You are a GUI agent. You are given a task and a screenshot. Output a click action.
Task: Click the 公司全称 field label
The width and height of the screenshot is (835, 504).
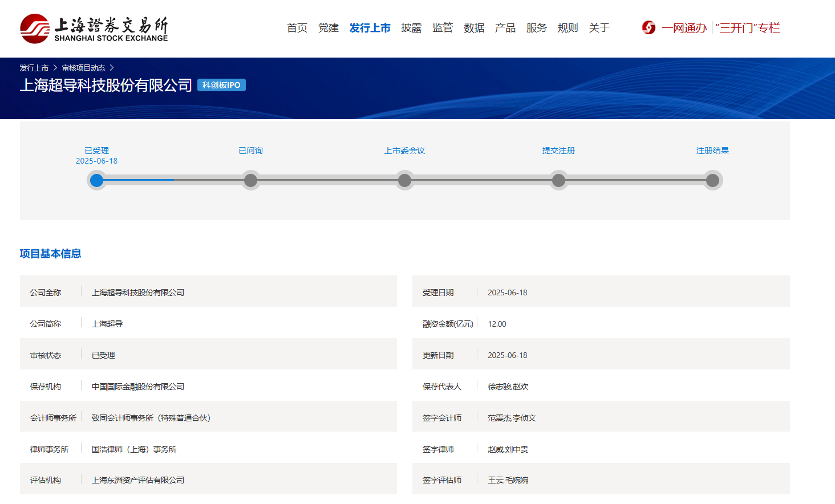coord(46,292)
